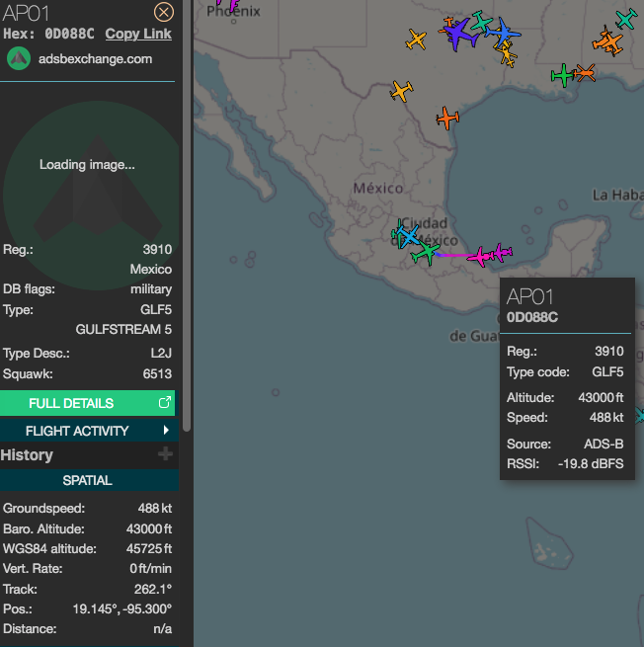This screenshot has height=647, width=644.
Task: Click the Type Desc. value L2J
Action: pyautogui.click(x=161, y=354)
